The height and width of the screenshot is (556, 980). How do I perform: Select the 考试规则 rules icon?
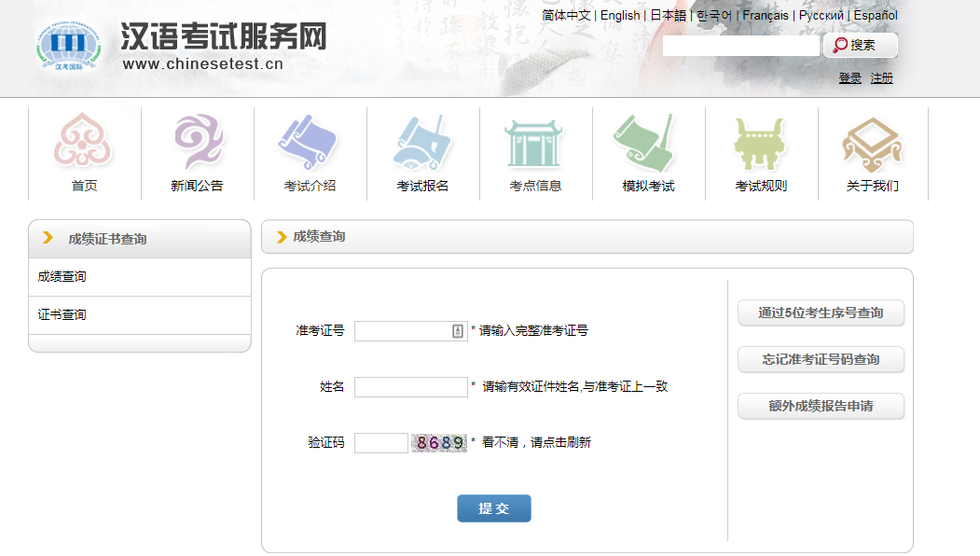point(761,143)
